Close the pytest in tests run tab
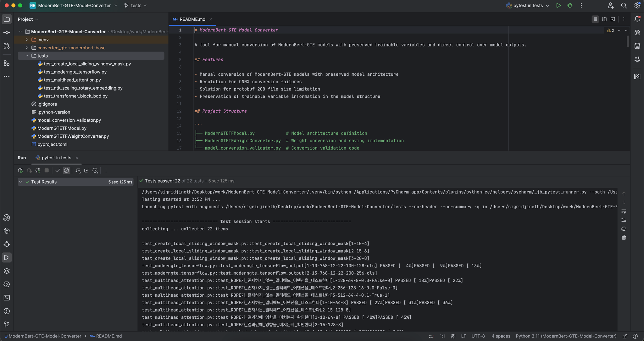 (77, 158)
